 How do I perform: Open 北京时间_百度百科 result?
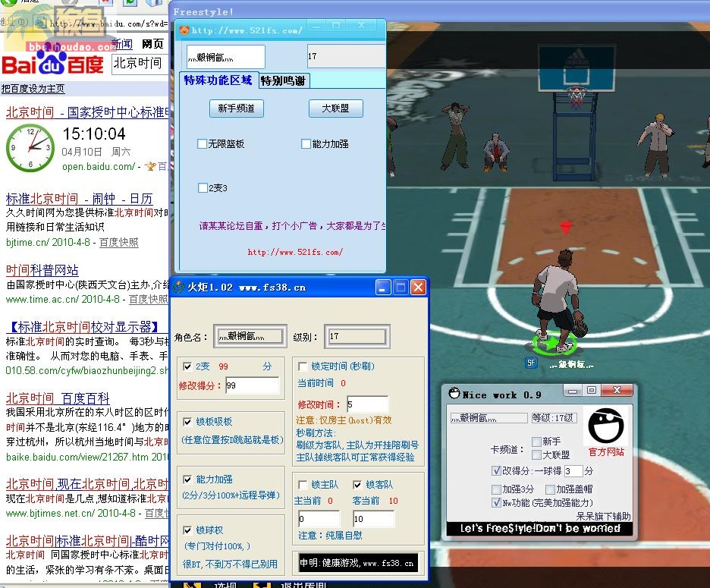click(58, 398)
